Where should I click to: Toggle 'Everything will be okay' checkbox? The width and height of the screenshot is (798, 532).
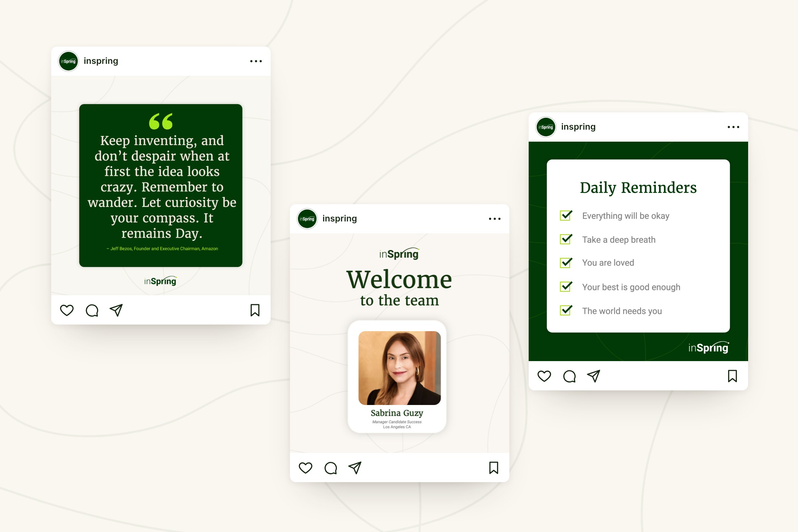point(566,215)
